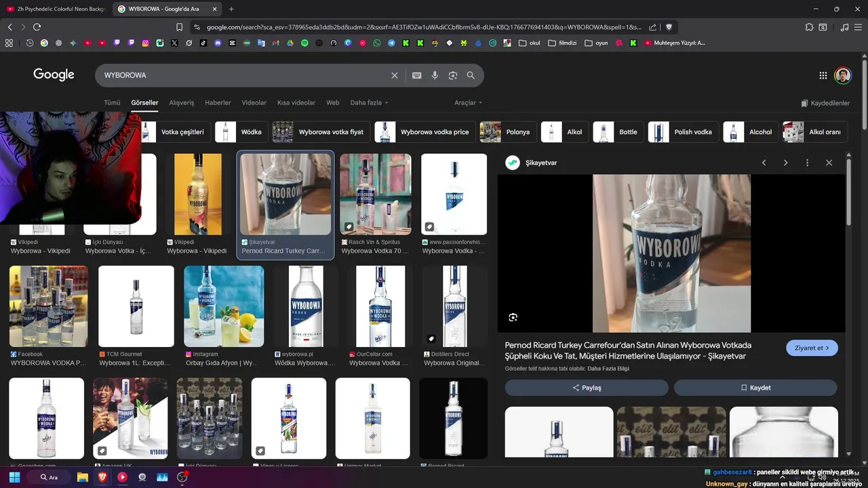Screen dimensions: 868x488
Task: Open the Google bookmark icon
Action: click(x=44, y=43)
